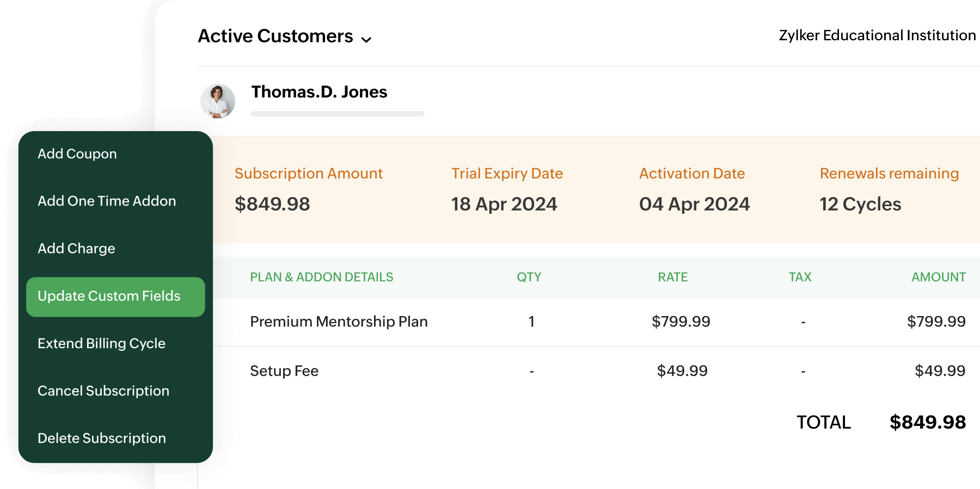Choose Add One Time Addon option
The width and height of the screenshot is (980, 489).
coord(107,201)
